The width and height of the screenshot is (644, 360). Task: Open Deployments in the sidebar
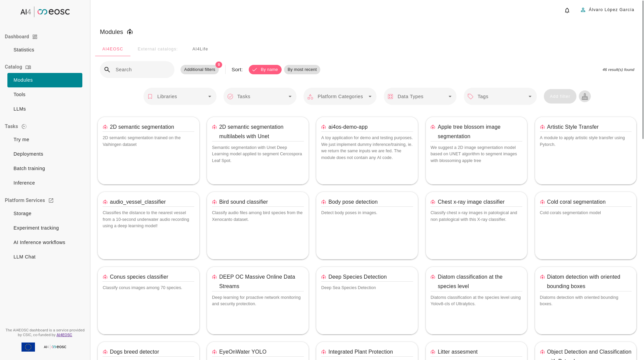point(45,154)
